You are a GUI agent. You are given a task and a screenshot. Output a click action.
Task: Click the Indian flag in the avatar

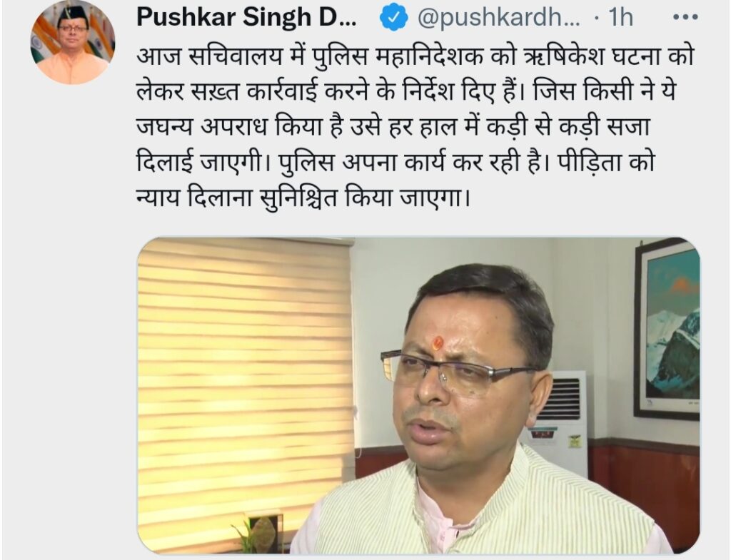[x=39, y=45]
